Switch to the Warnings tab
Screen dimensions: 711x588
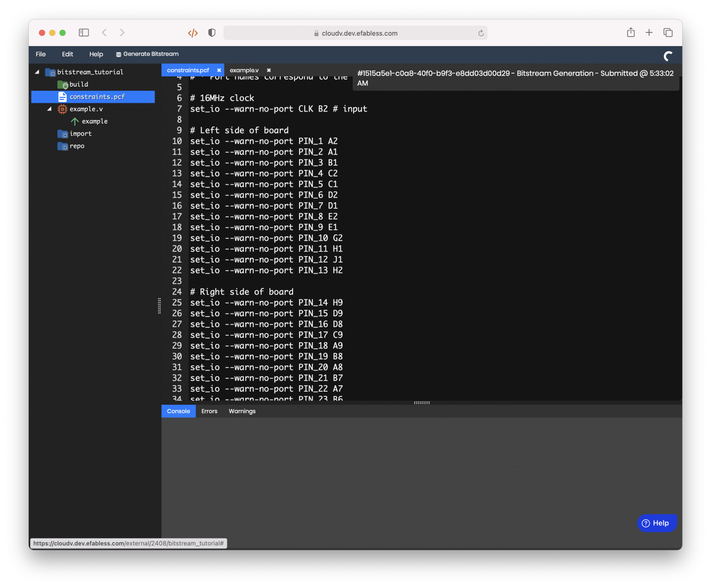pos(242,411)
